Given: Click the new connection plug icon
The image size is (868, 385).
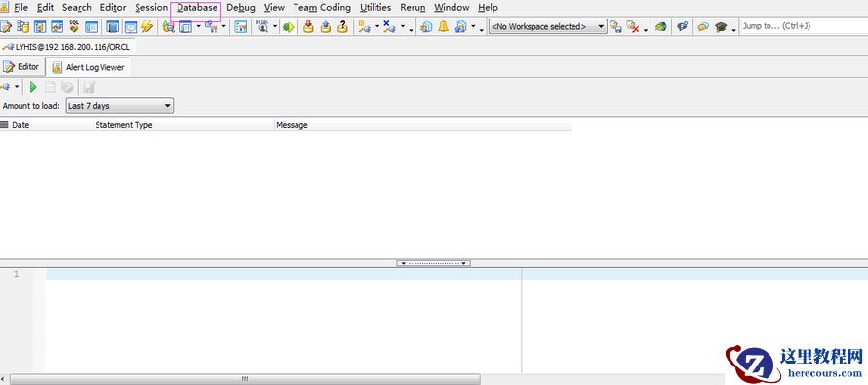Looking at the screenshot, I should tap(364, 26).
